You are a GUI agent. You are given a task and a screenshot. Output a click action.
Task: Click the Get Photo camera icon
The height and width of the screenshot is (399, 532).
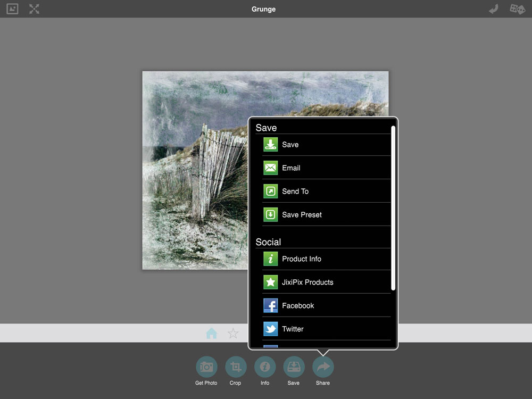[206, 367]
